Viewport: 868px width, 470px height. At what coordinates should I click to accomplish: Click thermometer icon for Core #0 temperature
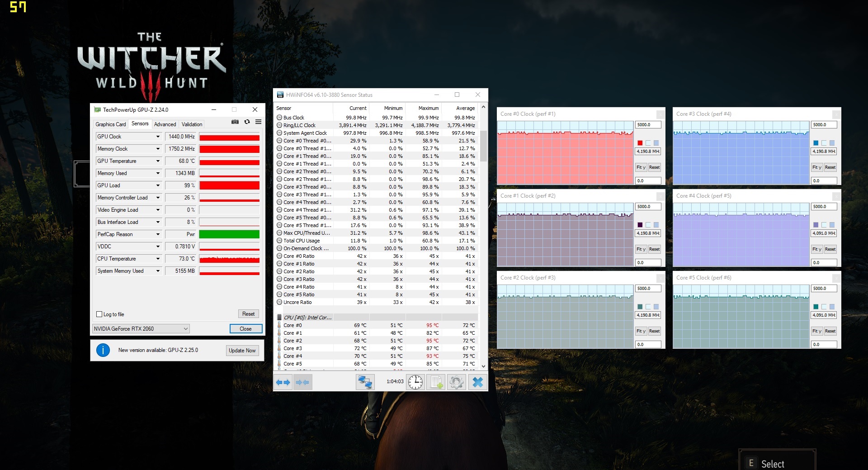click(279, 325)
